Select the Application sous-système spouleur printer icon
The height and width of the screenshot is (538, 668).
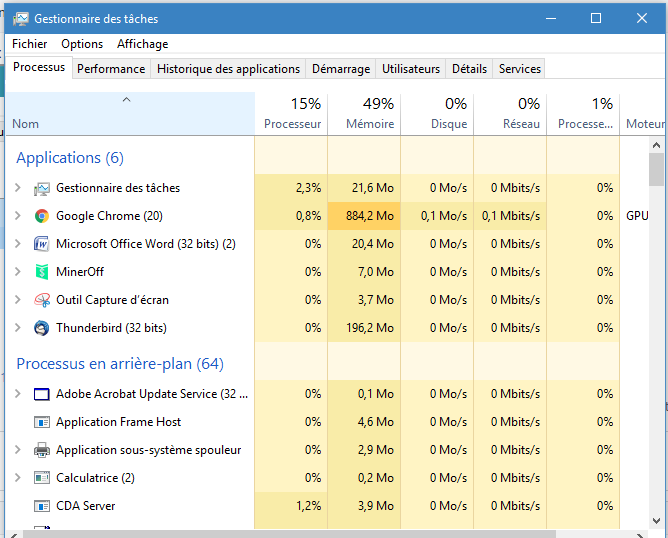[x=42, y=450]
